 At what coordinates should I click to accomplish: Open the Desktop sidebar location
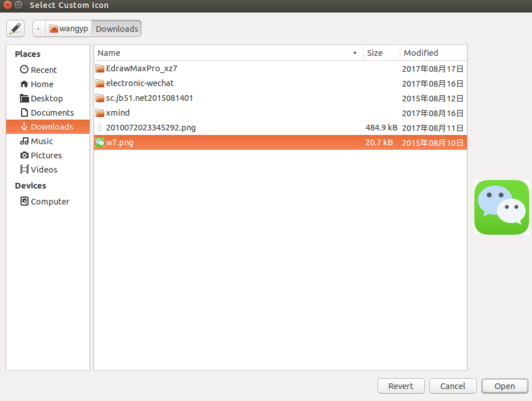pyautogui.click(x=46, y=99)
